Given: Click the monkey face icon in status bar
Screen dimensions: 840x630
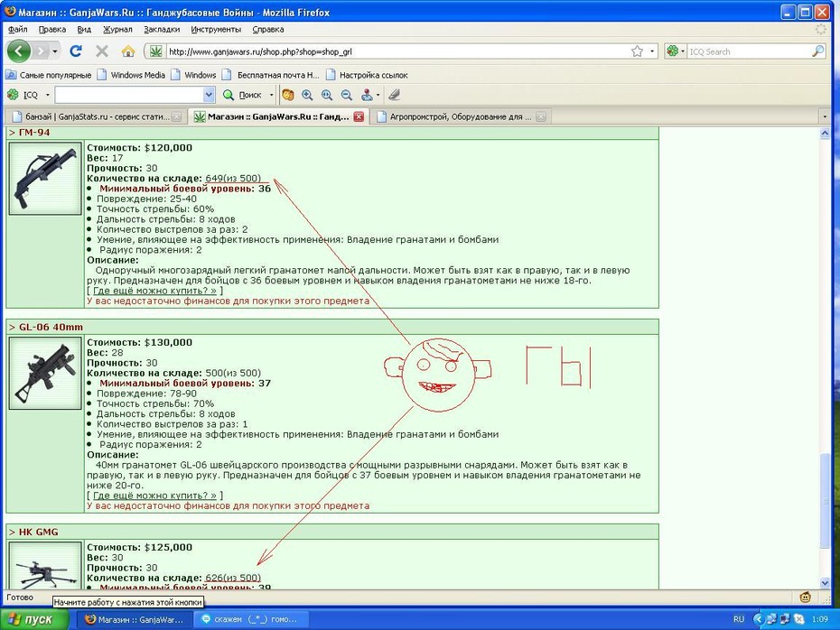Looking at the screenshot, I should pyautogui.click(x=805, y=598).
